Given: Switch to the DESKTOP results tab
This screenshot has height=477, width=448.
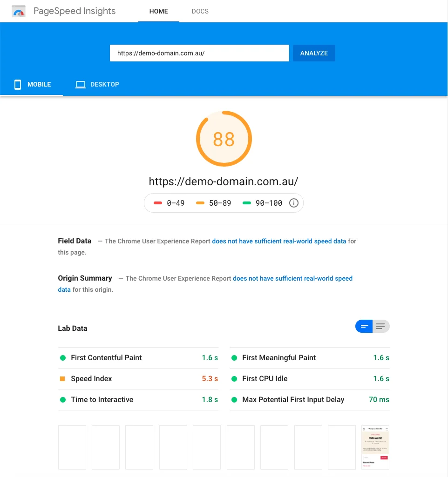Looking at the screenshot, I should pos(97,85).
